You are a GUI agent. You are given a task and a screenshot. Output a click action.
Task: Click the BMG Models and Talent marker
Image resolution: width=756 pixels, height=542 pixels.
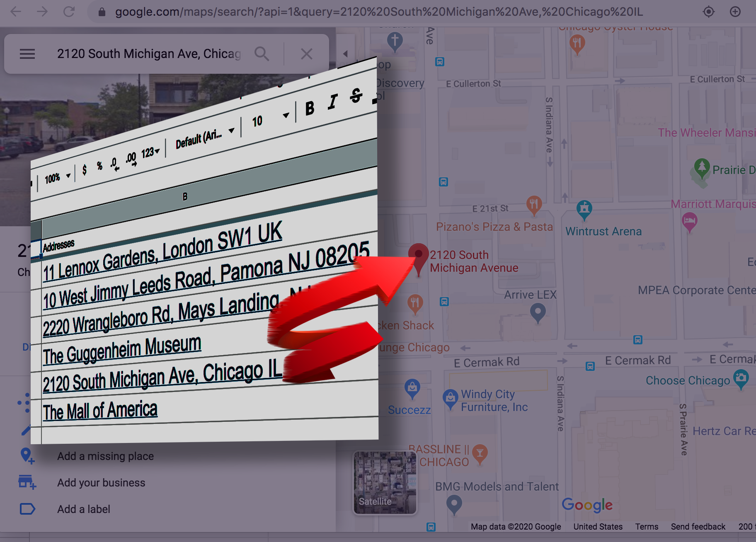click(454, 504)
